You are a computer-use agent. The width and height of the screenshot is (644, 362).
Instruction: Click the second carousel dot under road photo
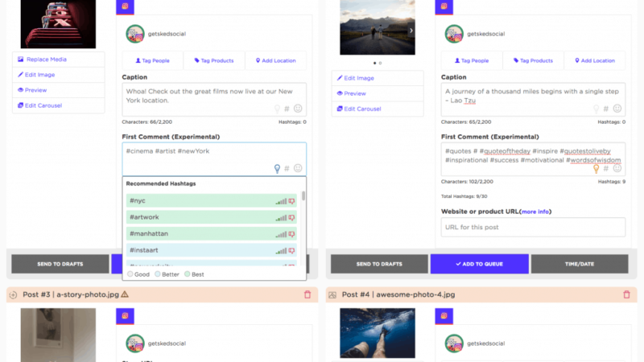380,64
